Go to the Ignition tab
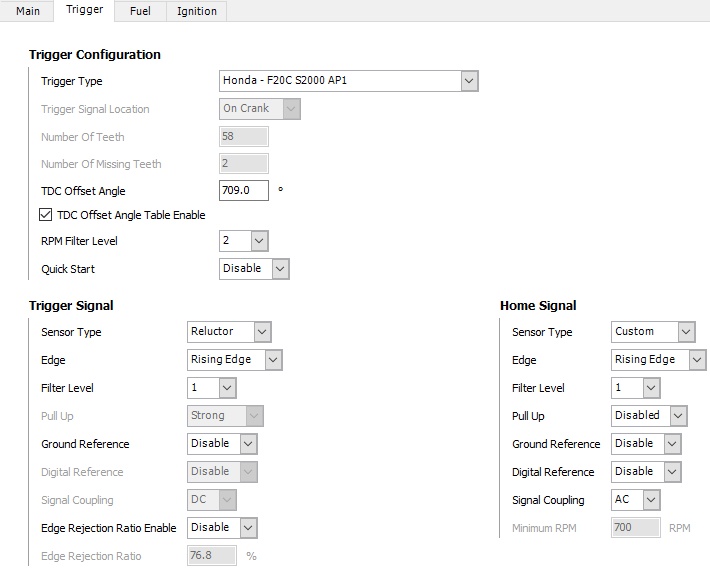 pyautogui.click(x=197, y=11)
